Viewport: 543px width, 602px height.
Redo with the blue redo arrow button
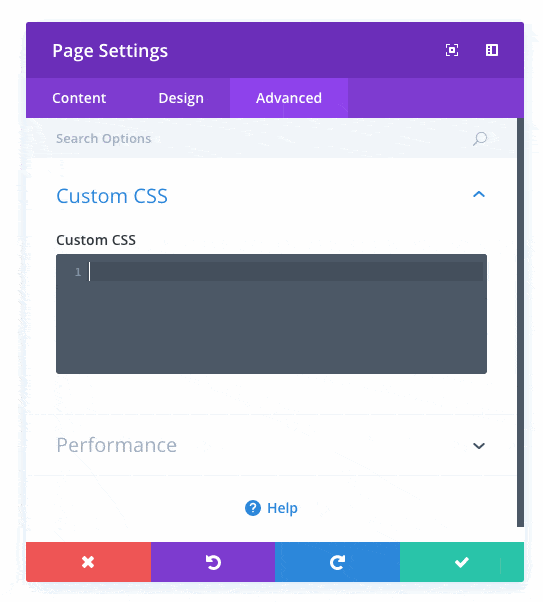338,562
